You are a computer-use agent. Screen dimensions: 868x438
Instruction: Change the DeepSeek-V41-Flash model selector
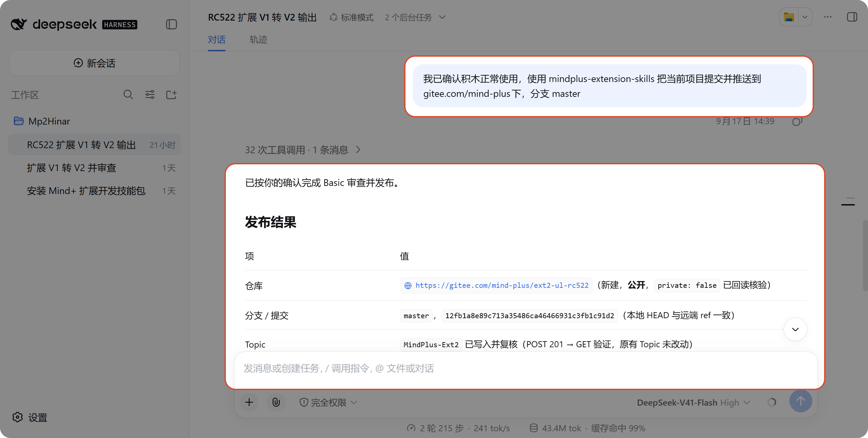coord(693,402)
